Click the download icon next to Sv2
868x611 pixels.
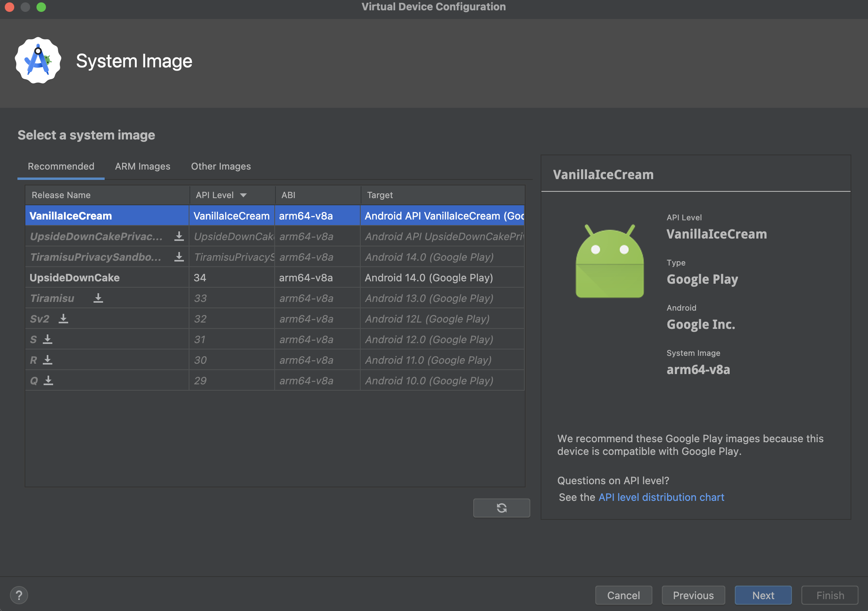click(x=64, y=318)
